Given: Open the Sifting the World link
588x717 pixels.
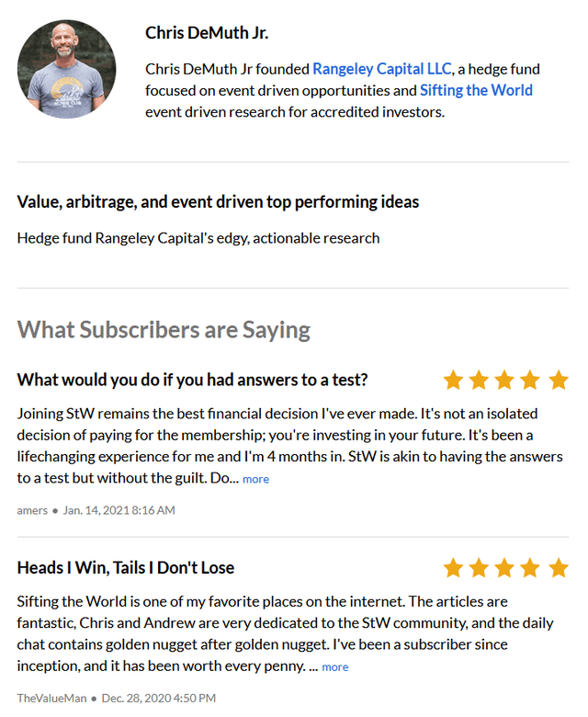Looking at the screenshot, I should [x=476, y=90].
